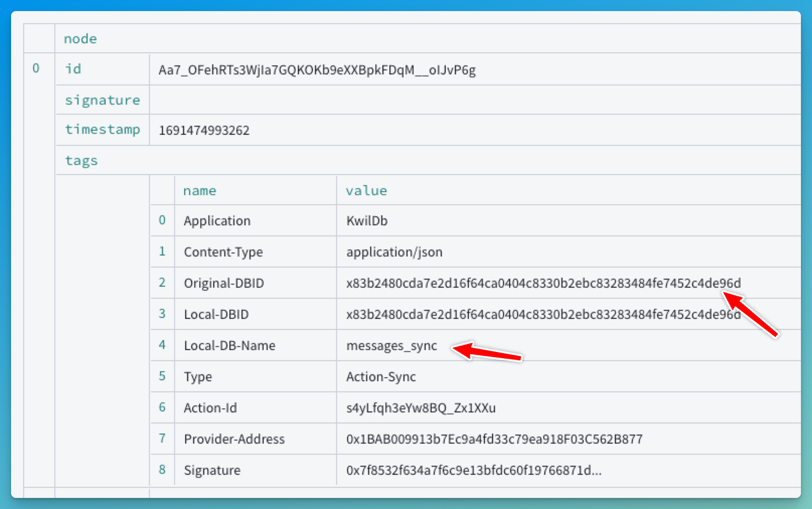812x509 pixels.
Task: Select the node id value cell
Action: 317,69
